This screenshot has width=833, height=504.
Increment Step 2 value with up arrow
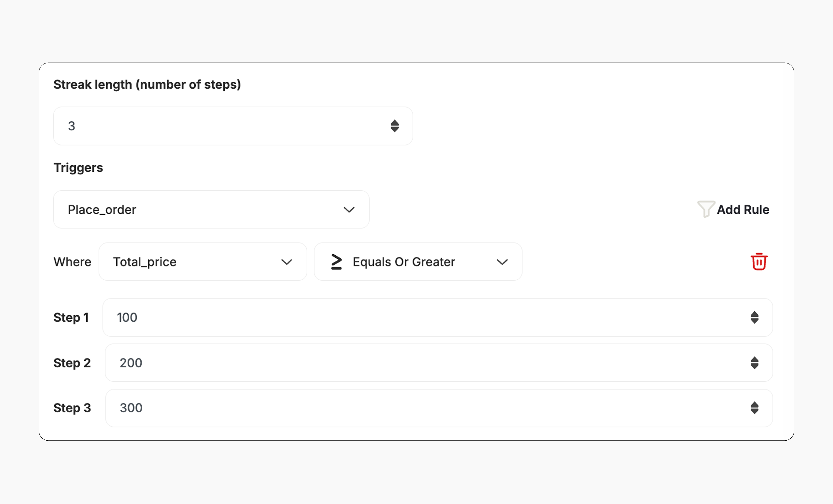(754, 359)
